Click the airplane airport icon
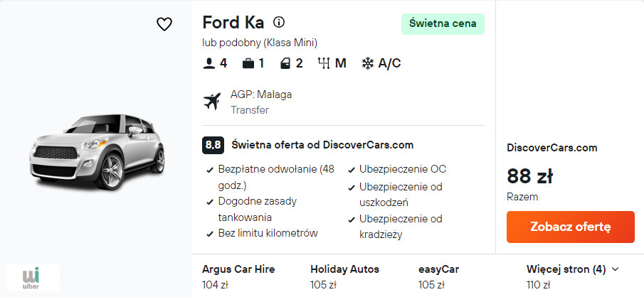Viewport: 644px width, 297px height. pyautogui.click(x=212, y=102)
